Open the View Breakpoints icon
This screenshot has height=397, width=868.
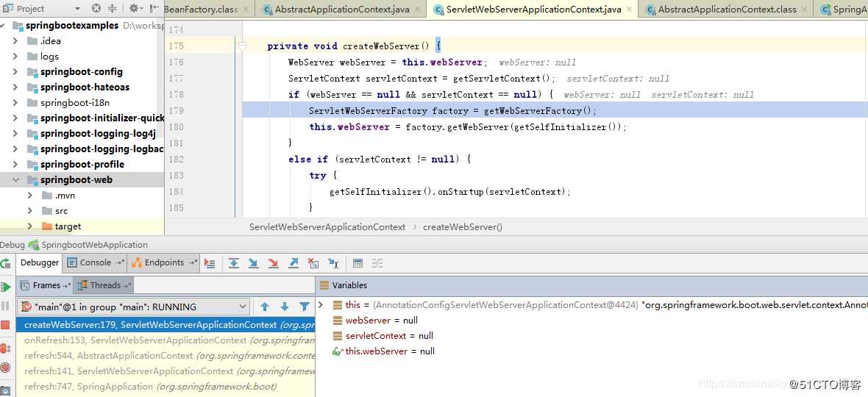coord(6,349)
